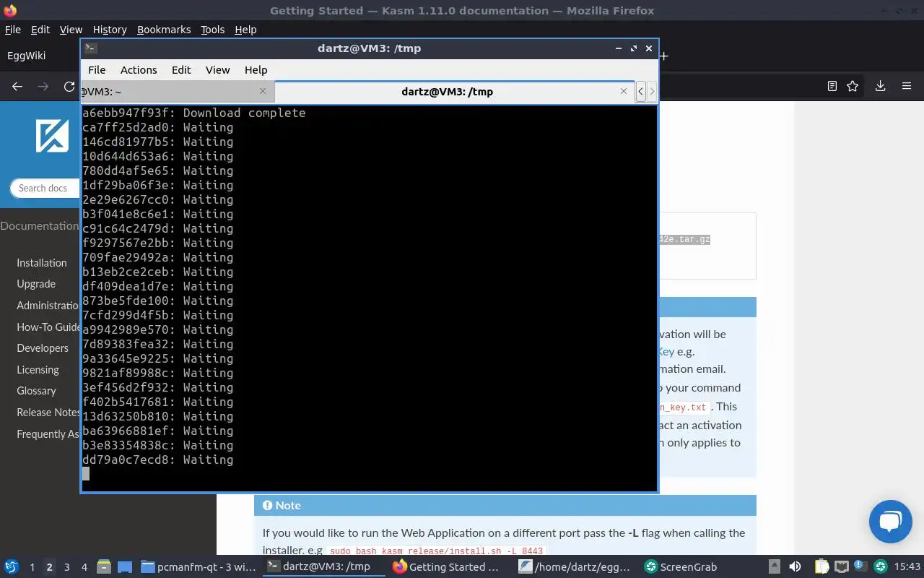Screen dimensions: 924x578
Task: Reload the Firefox page
Action: pos(69,86)
